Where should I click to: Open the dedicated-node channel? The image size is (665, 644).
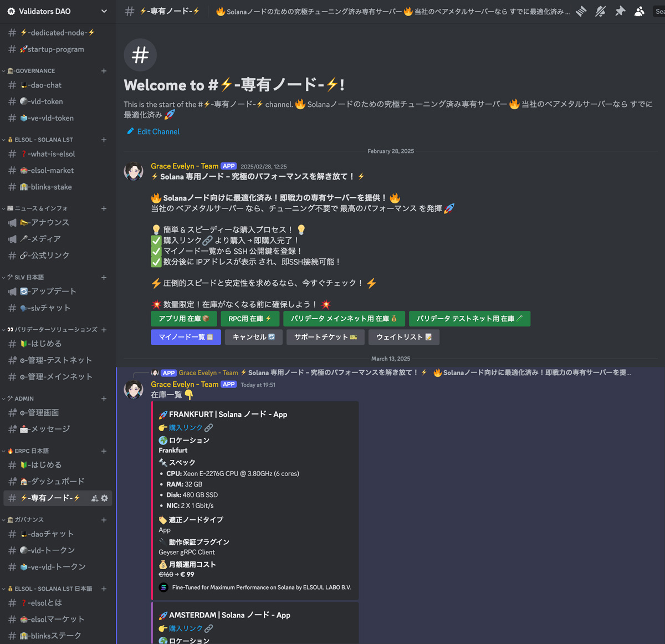coord(58,33)
